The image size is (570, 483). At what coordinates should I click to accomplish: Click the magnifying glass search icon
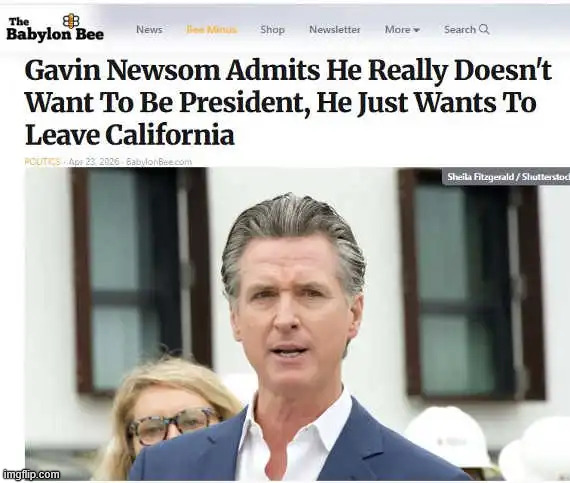coord(484,29)
